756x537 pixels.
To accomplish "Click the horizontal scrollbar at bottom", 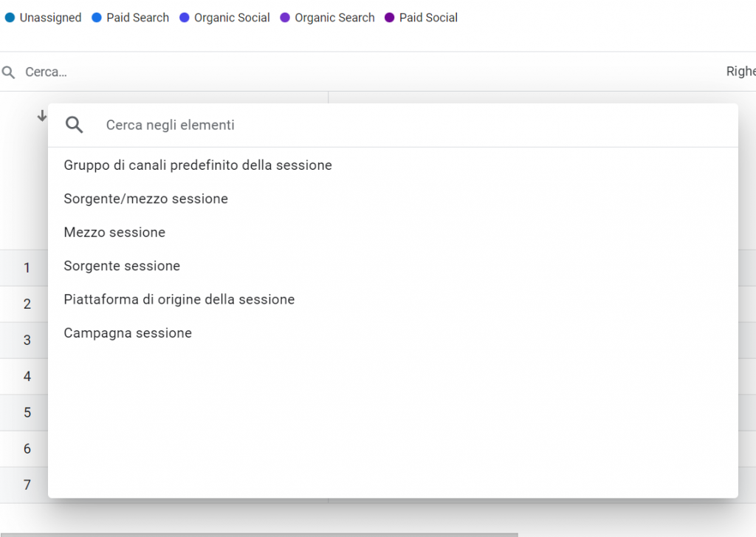I will click(259, 535).
